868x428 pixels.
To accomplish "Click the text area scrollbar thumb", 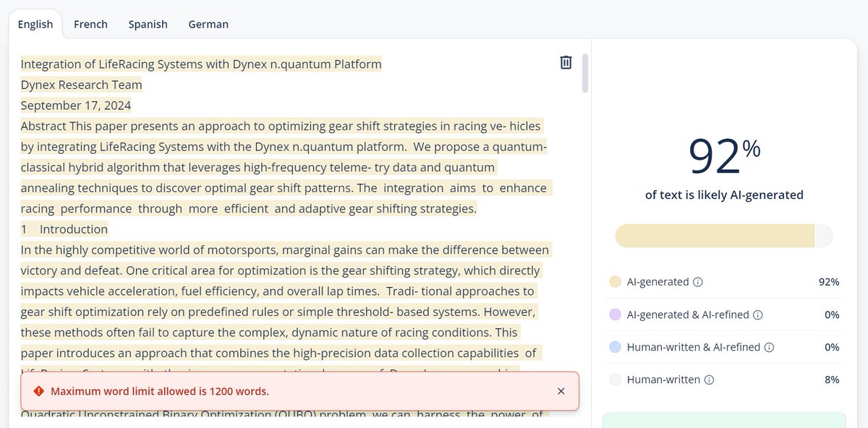I will coord(584,73).
